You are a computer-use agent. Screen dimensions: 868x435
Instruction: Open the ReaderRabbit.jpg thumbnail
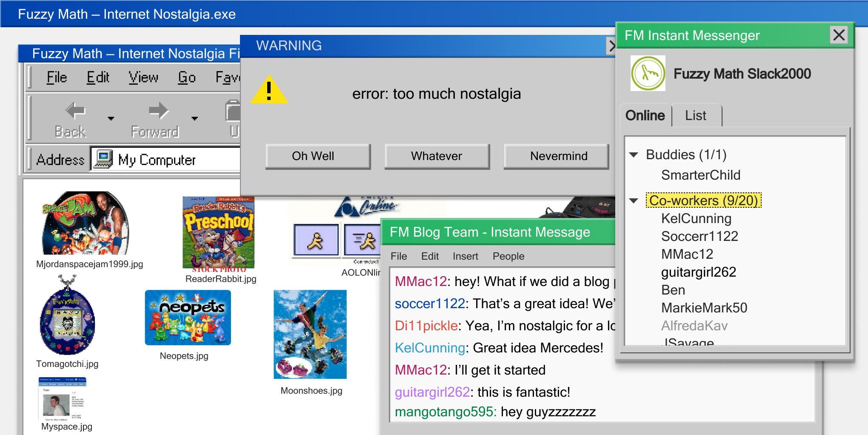(x=218, y=233)
